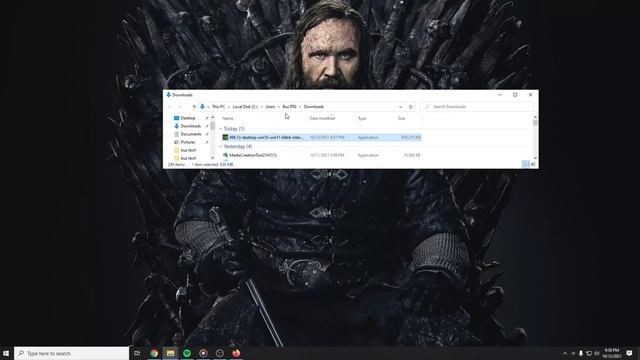Collapse the Yesterday (4) group
Screen dimensions: 640x360
pyautogui.click(x=220, y=147)
